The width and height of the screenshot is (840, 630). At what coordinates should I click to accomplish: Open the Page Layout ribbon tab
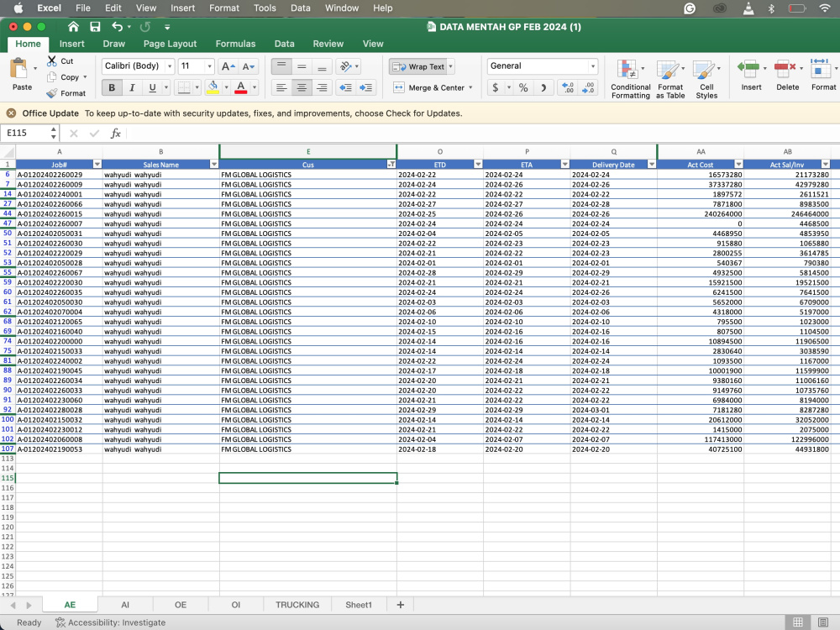[x=170, y=44]
